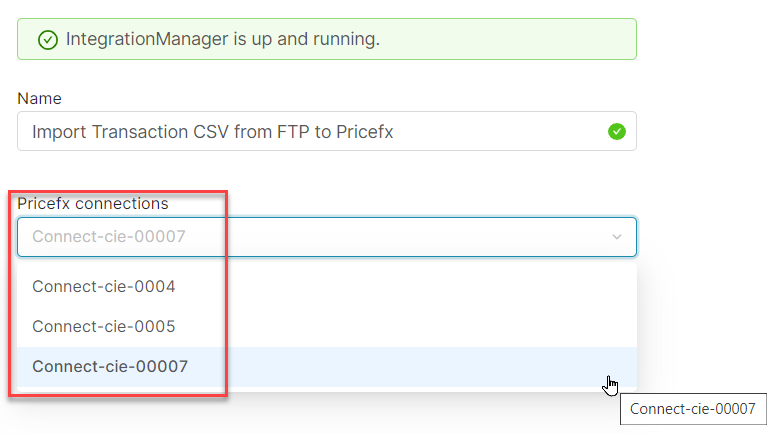
Task: Pick the highlighted Connect-cie-00007 list option
Action: pos(110,367)
